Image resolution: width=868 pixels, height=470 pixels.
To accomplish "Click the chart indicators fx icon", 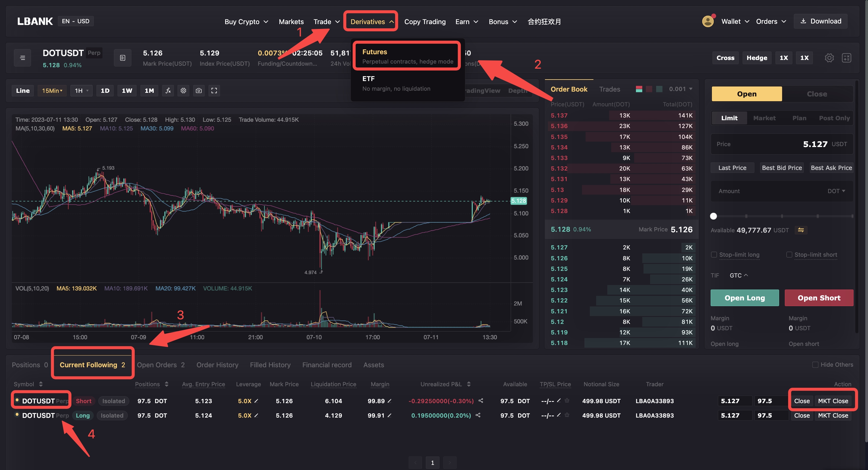I will (x=168, y=91).
